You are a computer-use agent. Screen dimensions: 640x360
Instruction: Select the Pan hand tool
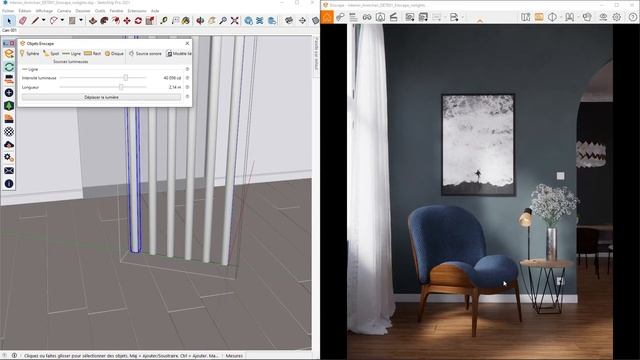point(211,20)
